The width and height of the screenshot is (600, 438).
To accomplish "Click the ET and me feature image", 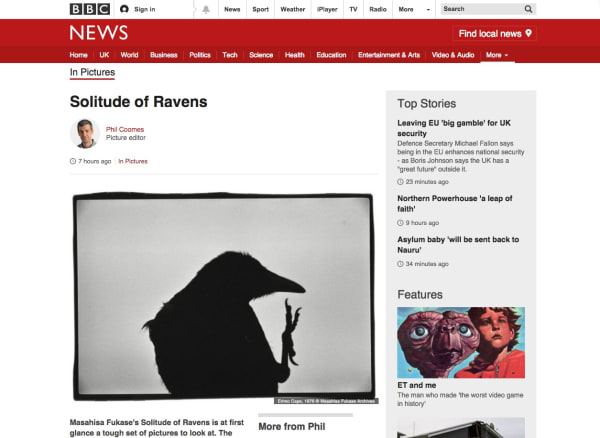I will tap(461, 343).
